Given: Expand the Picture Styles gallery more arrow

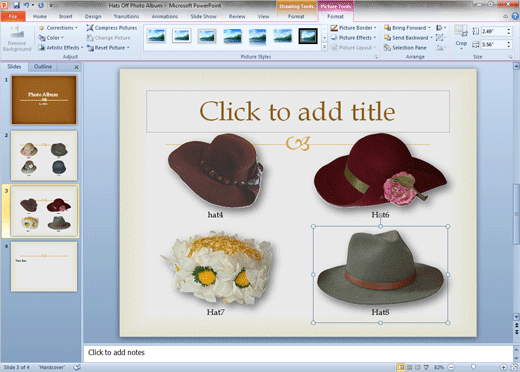Looking at the screenshot, I should [x=324, y=47].
